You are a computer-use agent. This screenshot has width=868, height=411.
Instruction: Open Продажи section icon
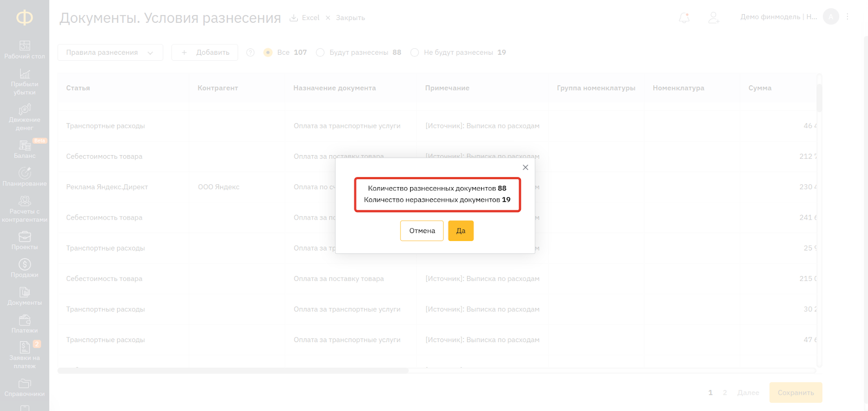(24, 265)
